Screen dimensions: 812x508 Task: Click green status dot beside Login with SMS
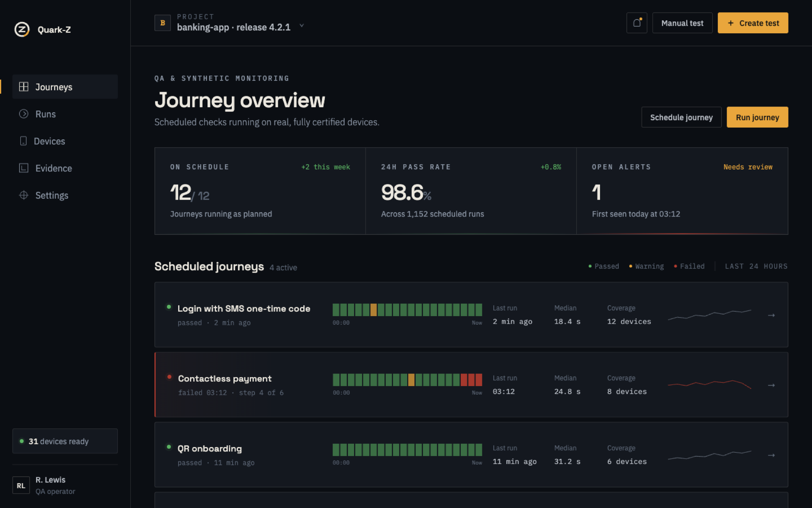click(168, 307)
